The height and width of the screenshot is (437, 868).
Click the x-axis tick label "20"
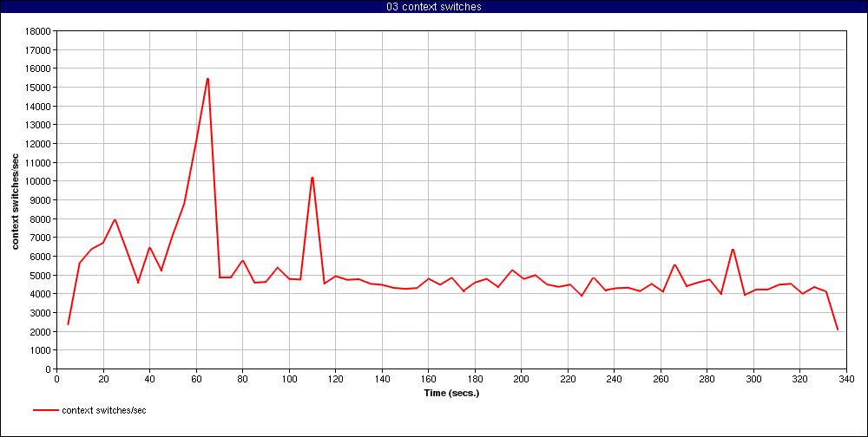pos(103,379)
